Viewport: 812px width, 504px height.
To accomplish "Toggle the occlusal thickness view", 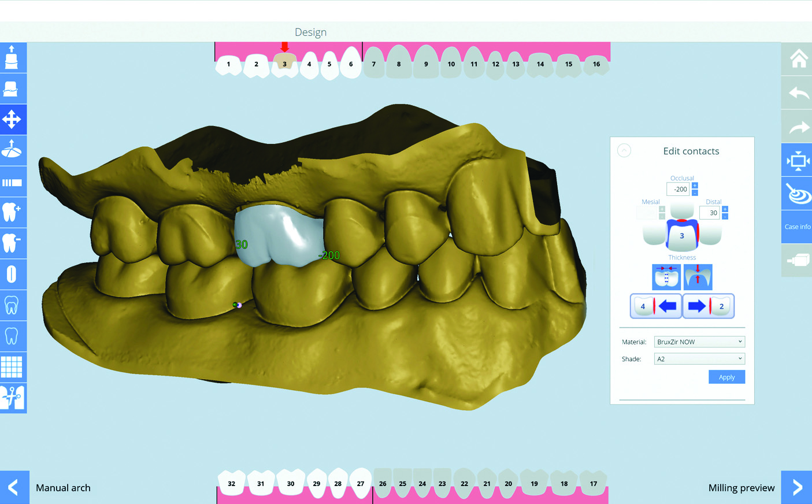I will click(698, 277).
